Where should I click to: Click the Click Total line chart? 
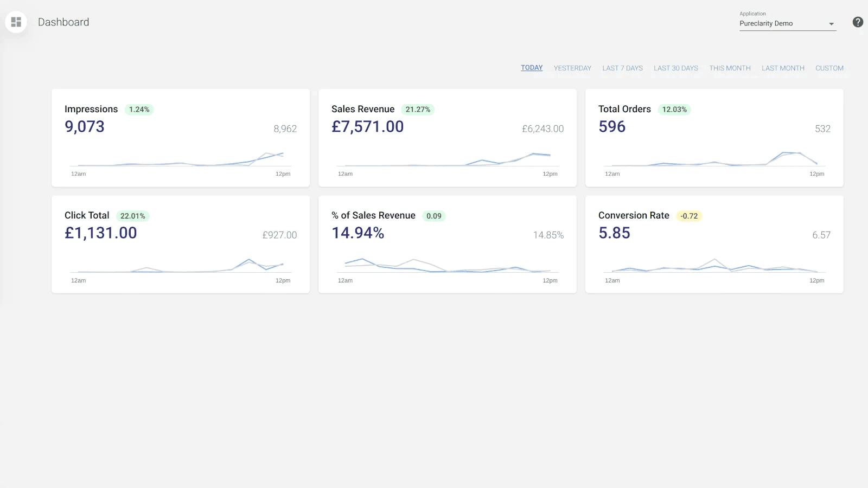(x=180, y=266)
